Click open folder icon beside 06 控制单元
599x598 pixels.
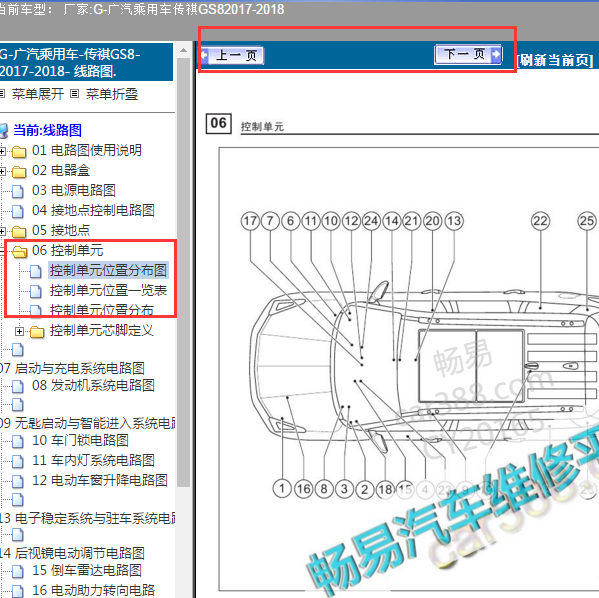tap(19, 251)
